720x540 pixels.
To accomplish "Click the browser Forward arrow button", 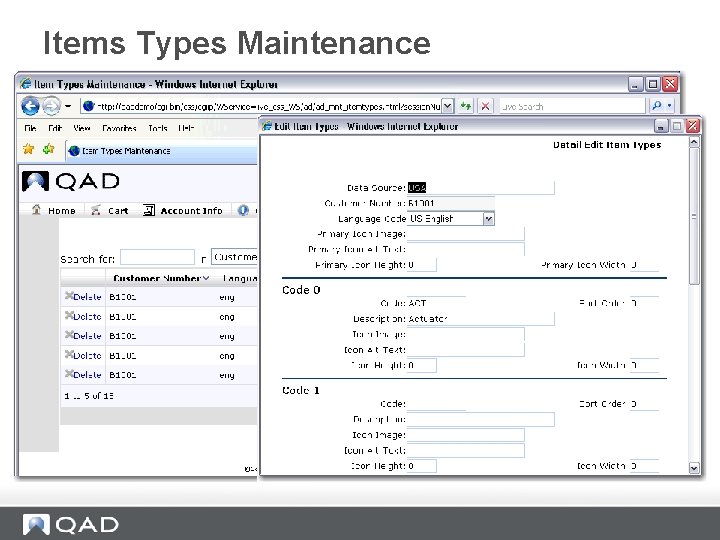I will tap(51, 106).
